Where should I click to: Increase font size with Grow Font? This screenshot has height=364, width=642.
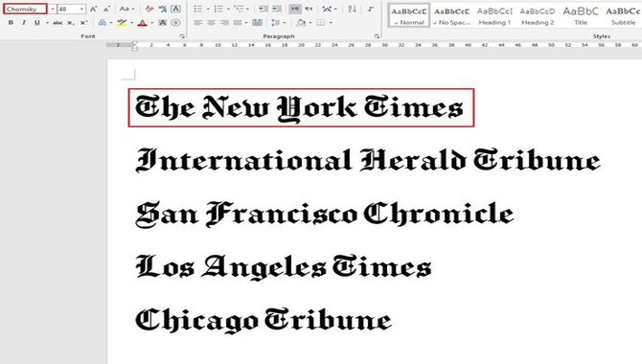(x=93, y=9)
